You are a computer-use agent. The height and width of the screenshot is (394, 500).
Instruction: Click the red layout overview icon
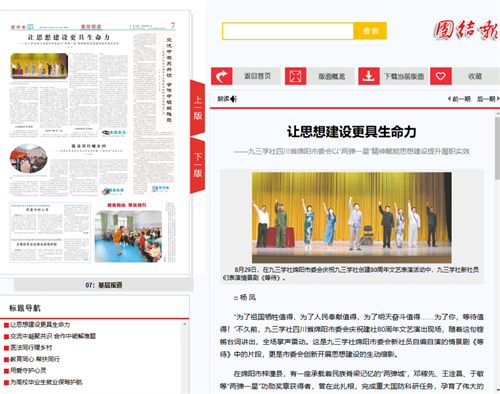point(296,76)
